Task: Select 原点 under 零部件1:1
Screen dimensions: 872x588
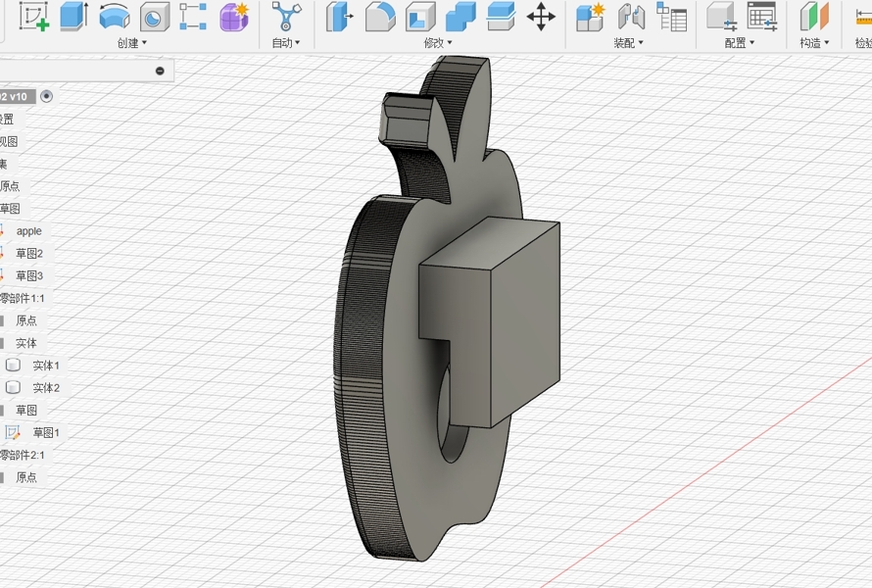Action: tap(26, 320)
